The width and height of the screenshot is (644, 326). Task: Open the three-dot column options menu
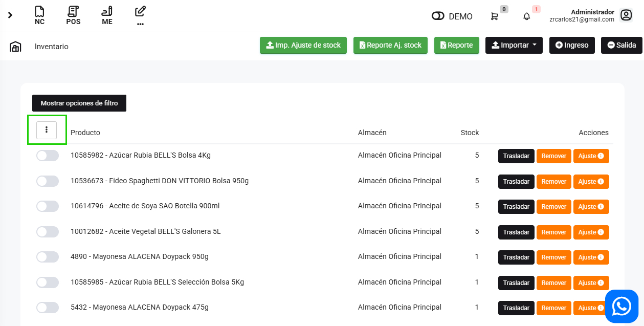(x=47, y=130)
